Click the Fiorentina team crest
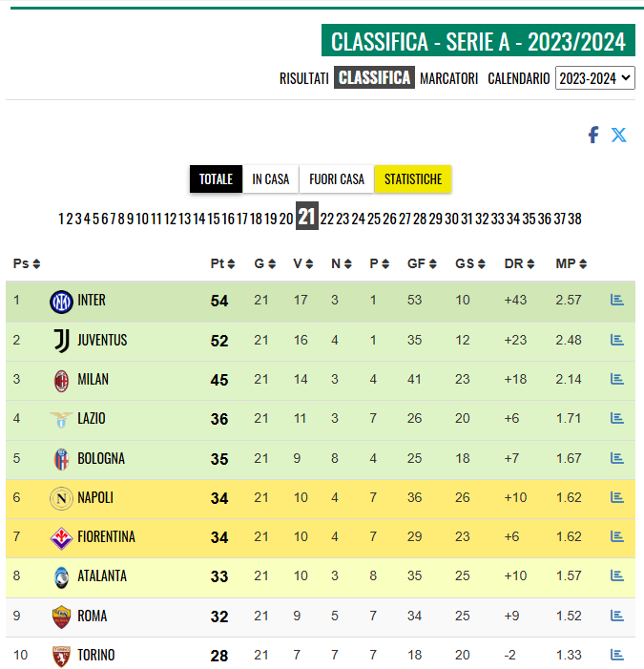The height and width of the screenshot is (669, 644). coord(61,537)
